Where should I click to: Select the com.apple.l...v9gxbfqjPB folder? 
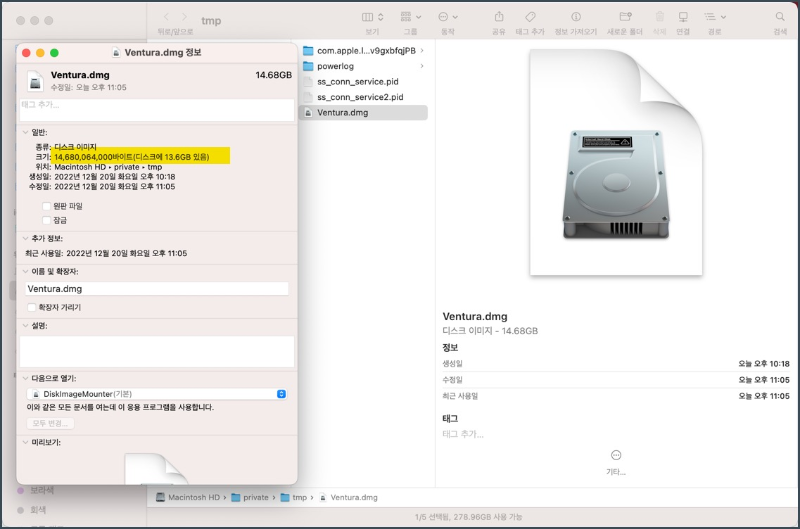pyautogui.click(x=365, y=51)
